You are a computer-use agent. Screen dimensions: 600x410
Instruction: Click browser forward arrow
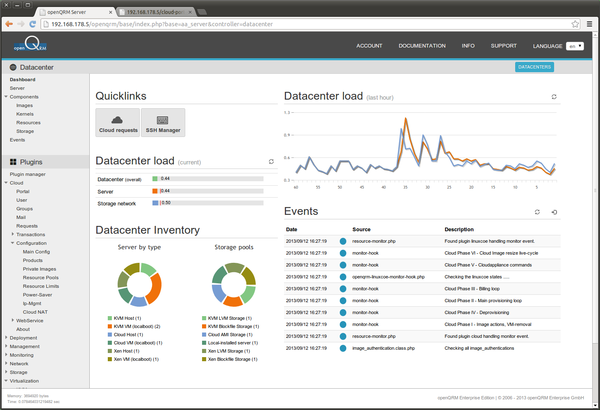[x=21, y=24]
